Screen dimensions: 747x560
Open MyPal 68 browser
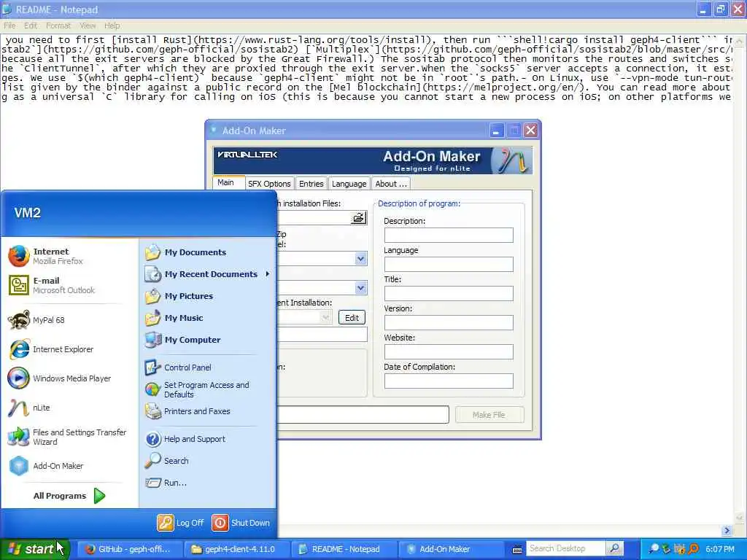pos(36,320)
